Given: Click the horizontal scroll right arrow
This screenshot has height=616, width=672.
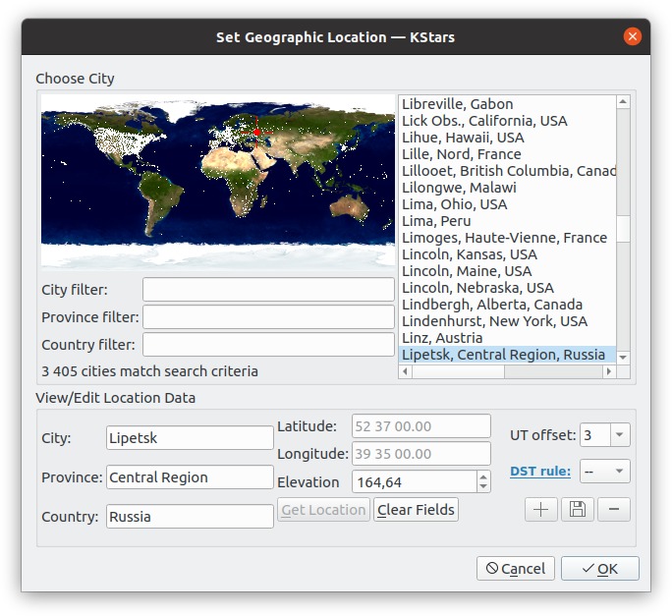Looking at the screenshot, I should [608, 371].
